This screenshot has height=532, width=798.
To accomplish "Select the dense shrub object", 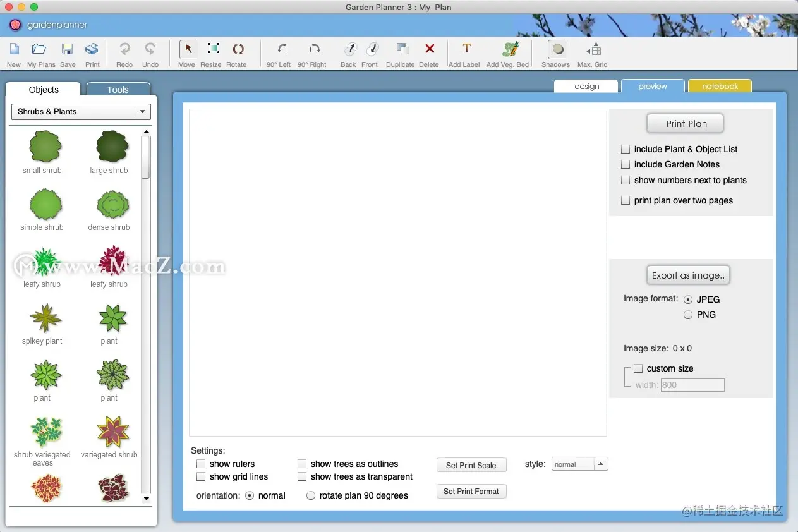I will coord(112,204).
